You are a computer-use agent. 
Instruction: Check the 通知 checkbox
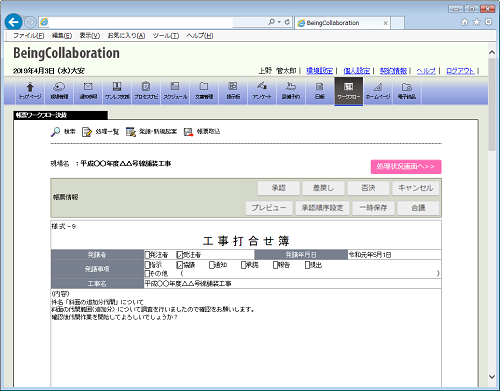click(x=211, y=265)
